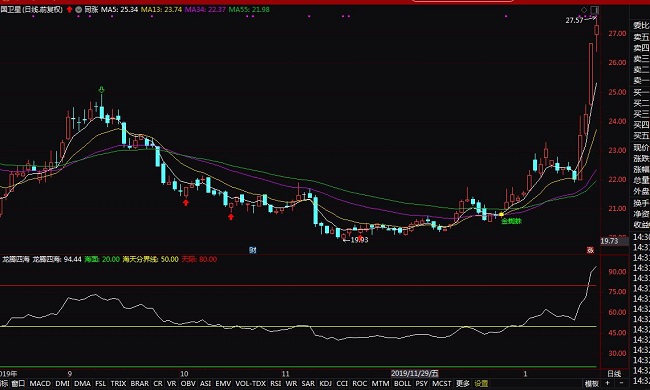The height and width of the screenshot is (390, 650).
Task: Zoom out chart with minus button
Action: click(x=621, y=383)
